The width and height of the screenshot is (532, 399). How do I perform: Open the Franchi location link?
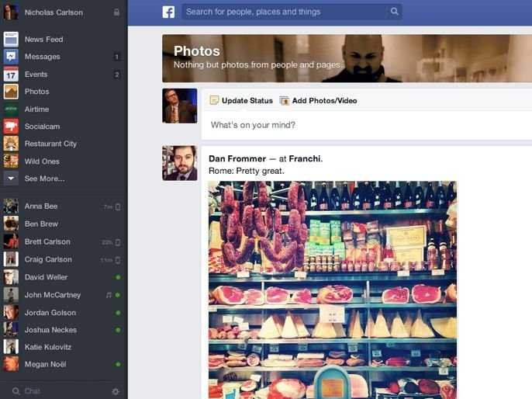[x=305, y=158]
